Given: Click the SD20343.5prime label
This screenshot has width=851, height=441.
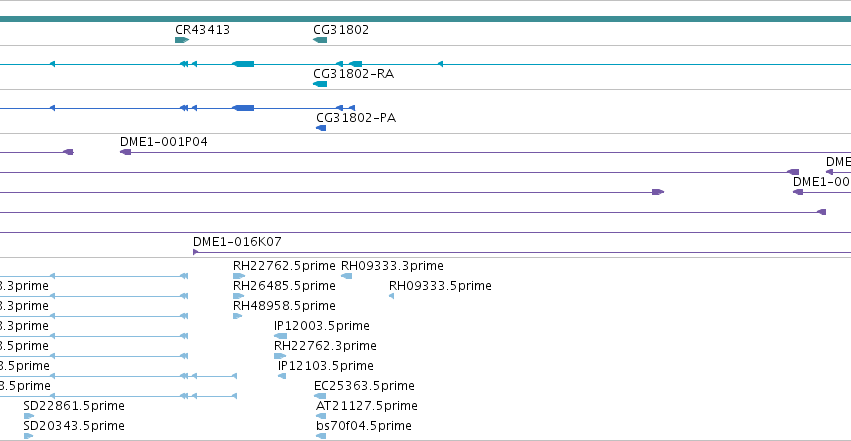Looking at the screenshot, I should point(74,426).
